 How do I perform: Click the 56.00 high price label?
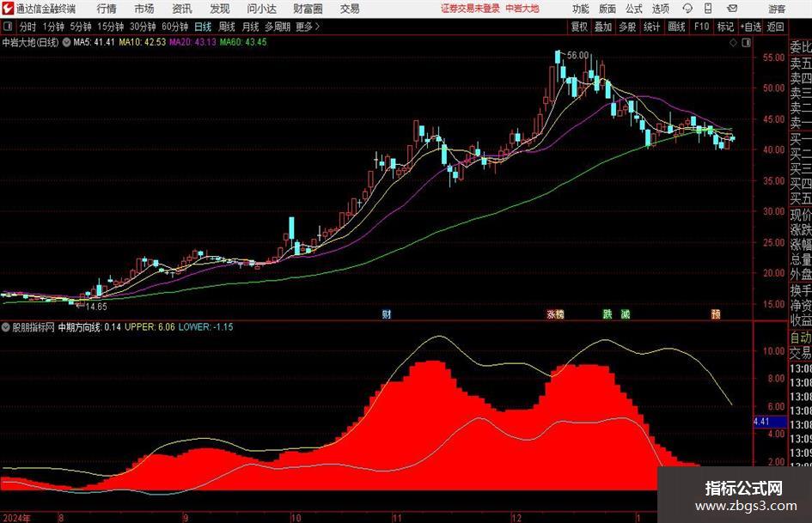tap(578, 56)
